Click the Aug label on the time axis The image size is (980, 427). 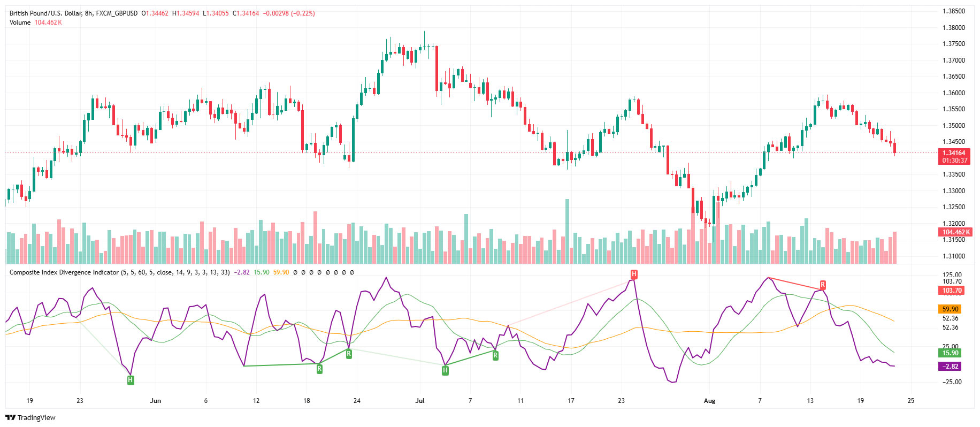[x=709, y=401]
